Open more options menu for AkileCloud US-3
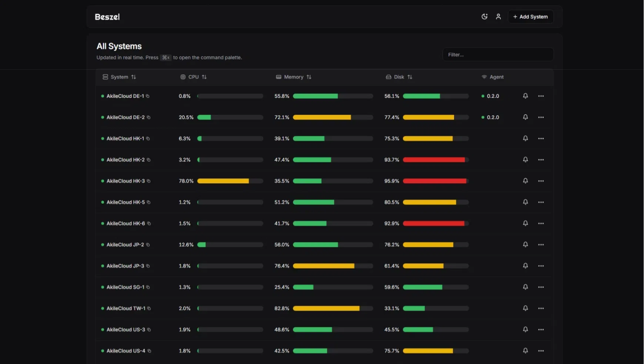This screenshot has height=364, width=644. click(x=541, y=330)
